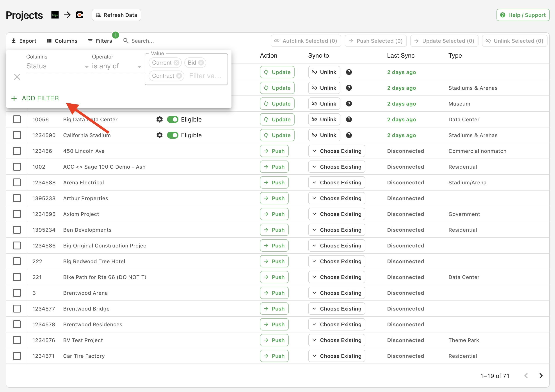This screenshot has width=555, height=392.
Task: Click the Procore logo icon
Action: point(80,15)
